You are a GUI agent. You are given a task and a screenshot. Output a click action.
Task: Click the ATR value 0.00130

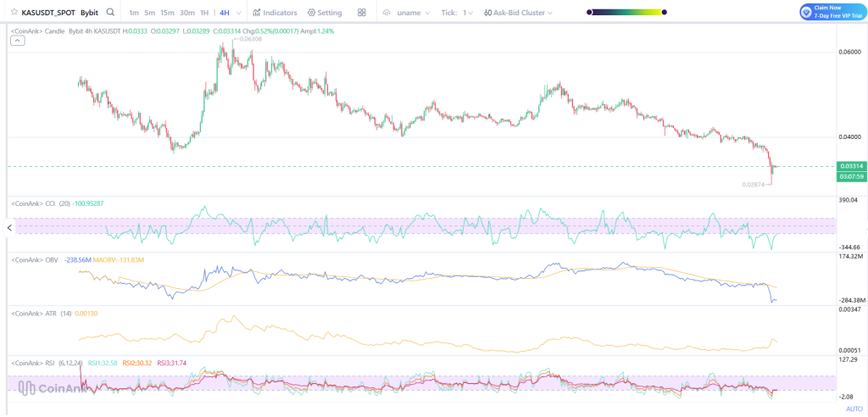[x=86, y=313]
